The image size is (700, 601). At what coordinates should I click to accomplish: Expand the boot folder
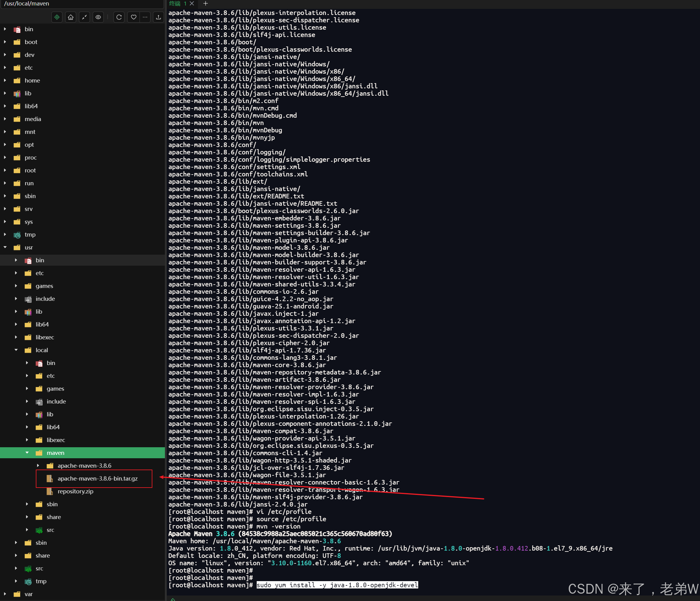point(5,42)
